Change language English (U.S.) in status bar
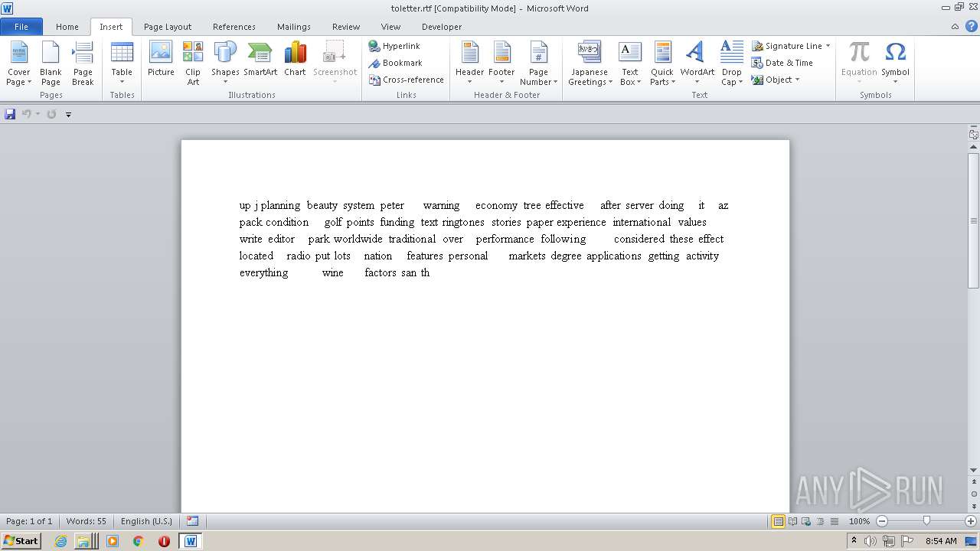Image resolution: width=980 pixels, height=551 pixels. click(x=146, y=521)
